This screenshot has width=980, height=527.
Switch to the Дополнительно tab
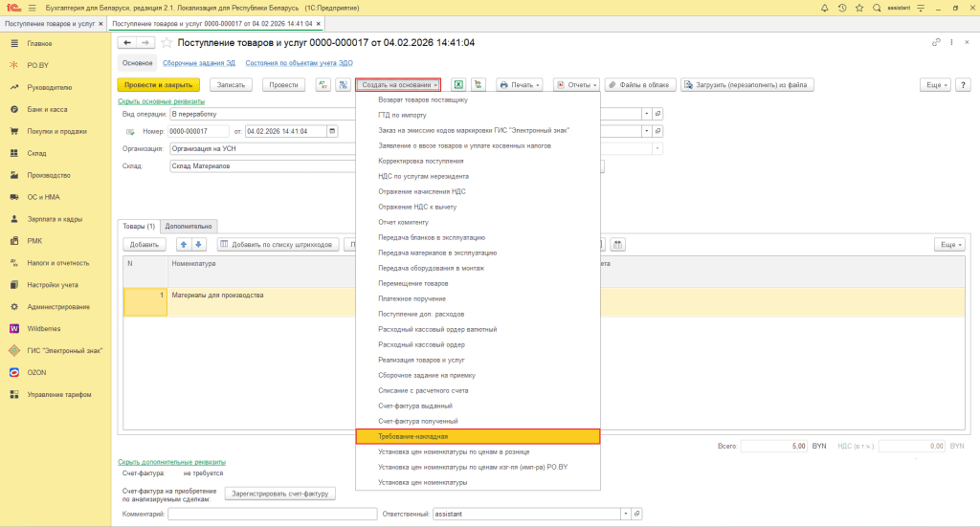(189, 226)
